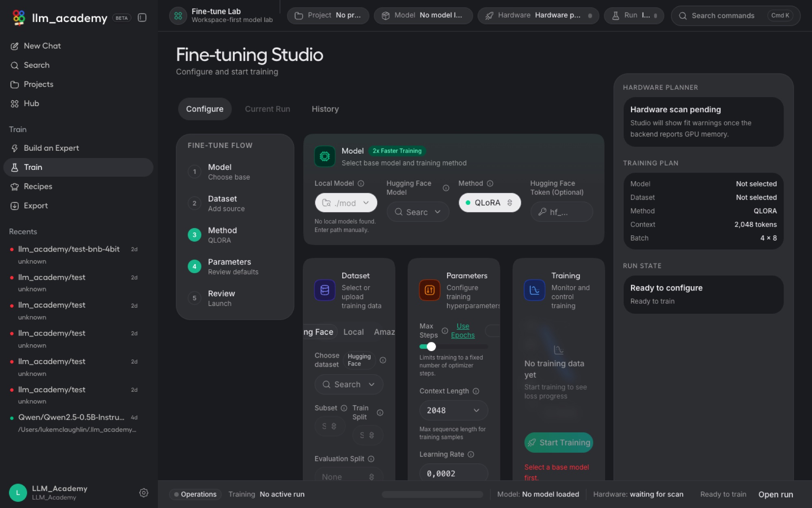Screen dimensions: 812x508
Task: Open the settings gear in the sidebar footer
Action: point(144,493)
